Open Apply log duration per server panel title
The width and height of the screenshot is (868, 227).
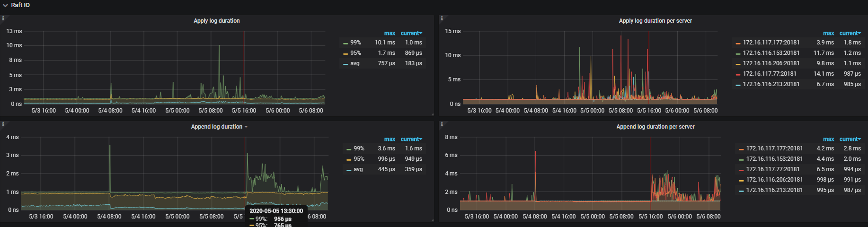[655, 21]
